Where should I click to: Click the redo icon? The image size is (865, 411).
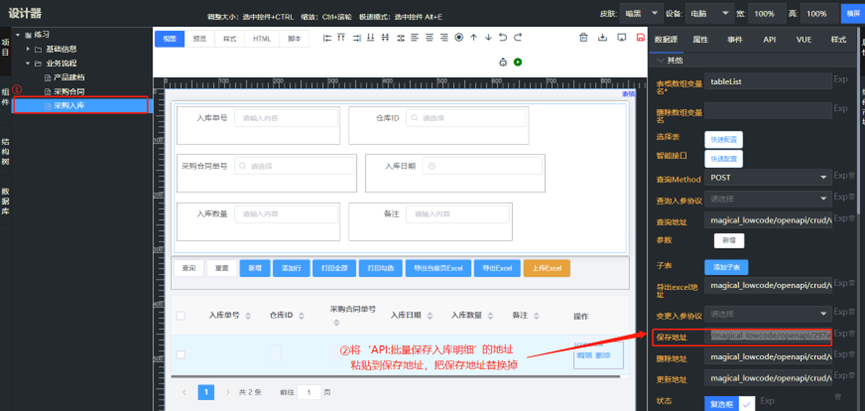click(x=517, y=38)
